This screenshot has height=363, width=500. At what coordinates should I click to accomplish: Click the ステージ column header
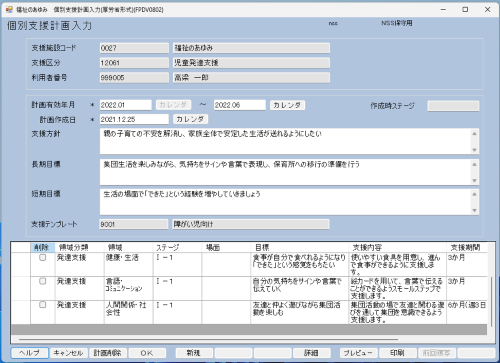pyautogui.click(x=177, y=247)
